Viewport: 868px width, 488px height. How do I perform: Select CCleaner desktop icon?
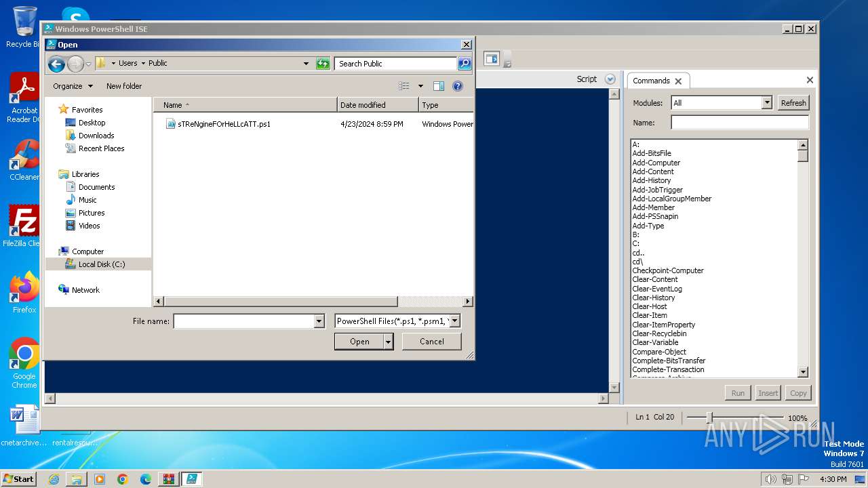point(24,161)
